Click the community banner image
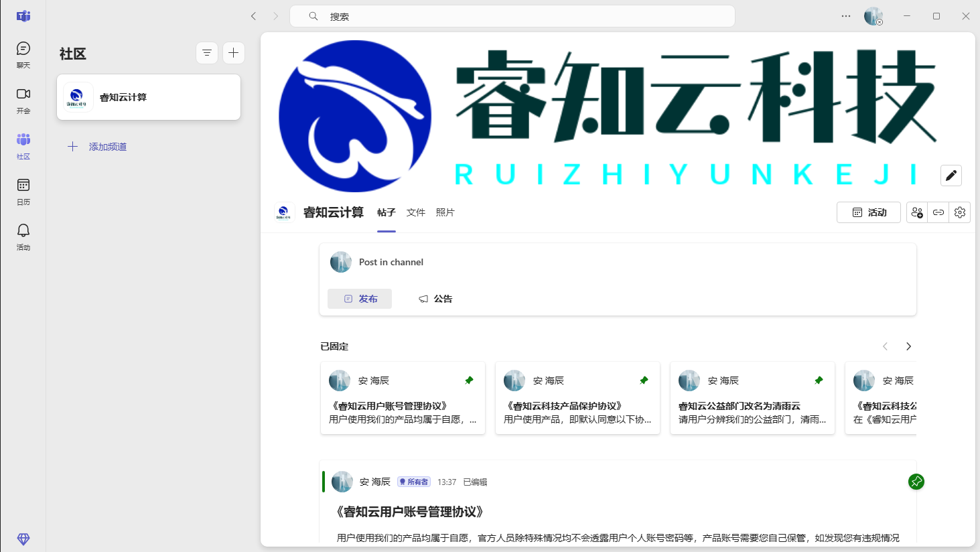The height and width of the screenshot is (552, 980). tap(618, 116)
